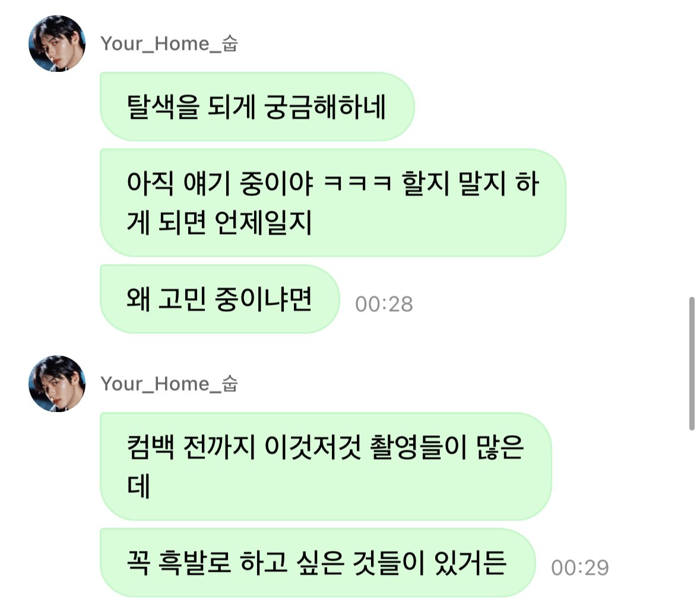Click the word '언제일지' in the second bubble
Viewport: 700px width, 608px height.
(x=263, y=222)
